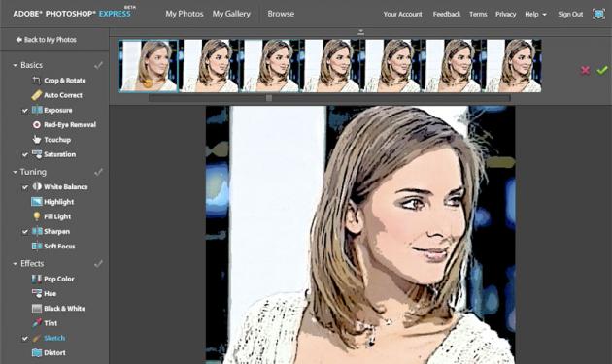
Task: Cancel edits with the red X
Action: 585,70
